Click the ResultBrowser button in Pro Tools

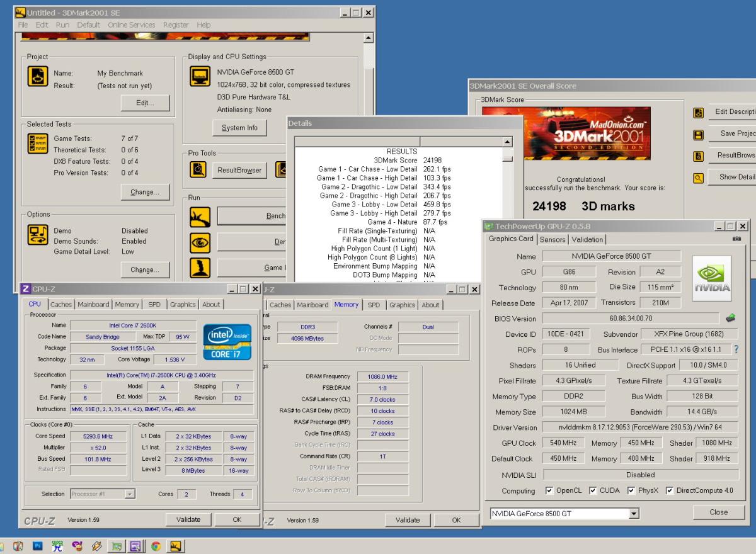(239, 170)
